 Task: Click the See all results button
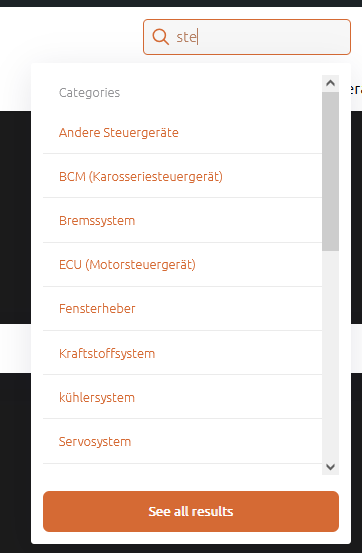click(191, 511)
